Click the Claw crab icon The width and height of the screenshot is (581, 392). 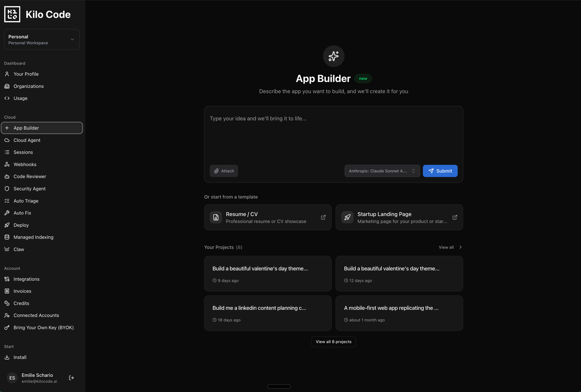click(7, 249)
